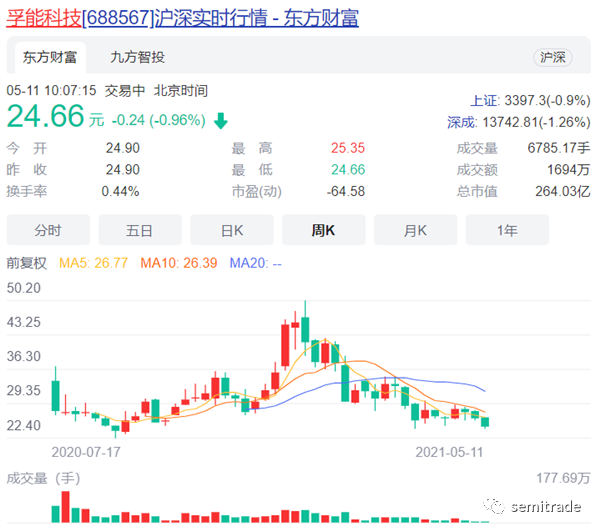Image resolution: width=600 pixels, height=531 pixels.
Task: Click the 50.20 price axis label
Action: click(x=24, y=288)
